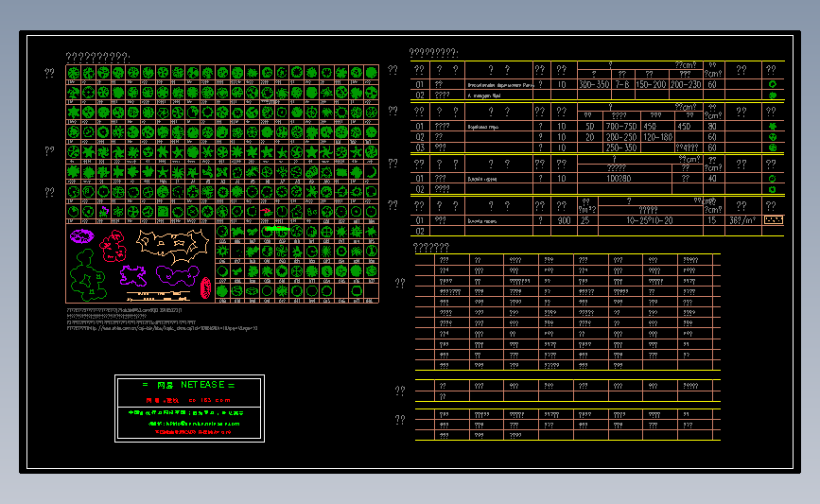The width and height of the screenshot is (820, 504).
Task: Click the '450' value cell
Action: click(x=684, y=127)
